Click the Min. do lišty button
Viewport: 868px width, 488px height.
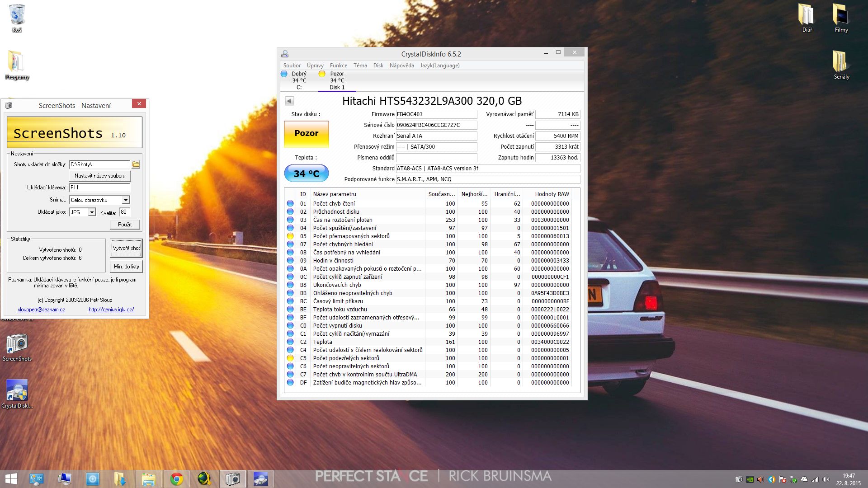(x=126, y=267)
